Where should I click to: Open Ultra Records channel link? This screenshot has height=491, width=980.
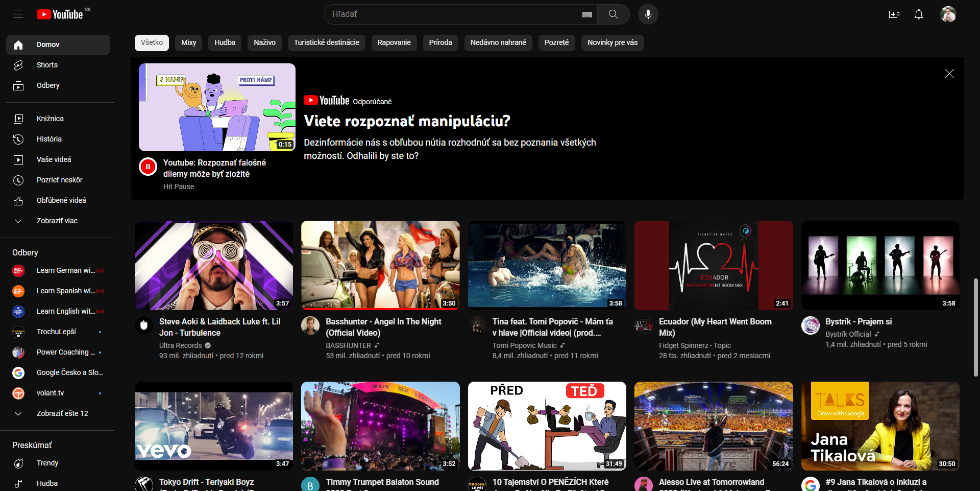point(181,345)
